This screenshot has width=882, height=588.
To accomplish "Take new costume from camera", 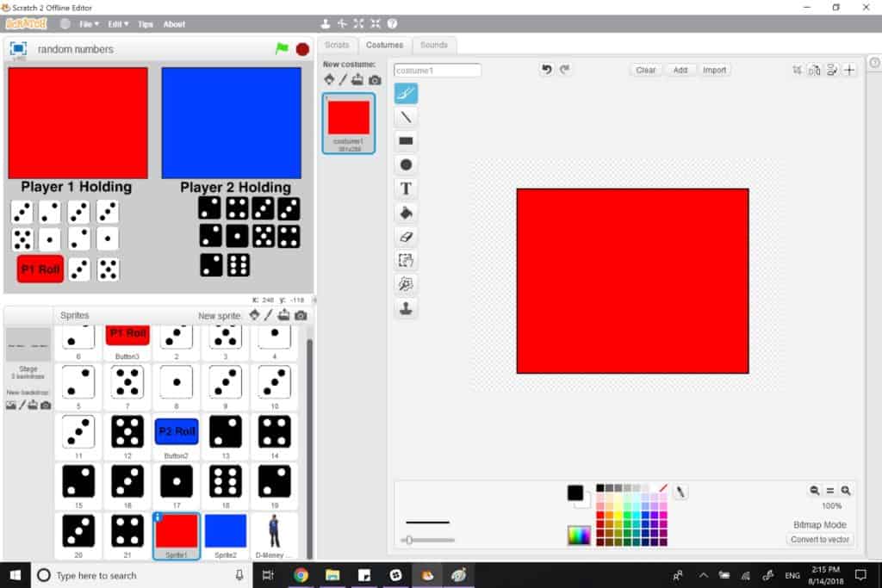I will 375,80.
